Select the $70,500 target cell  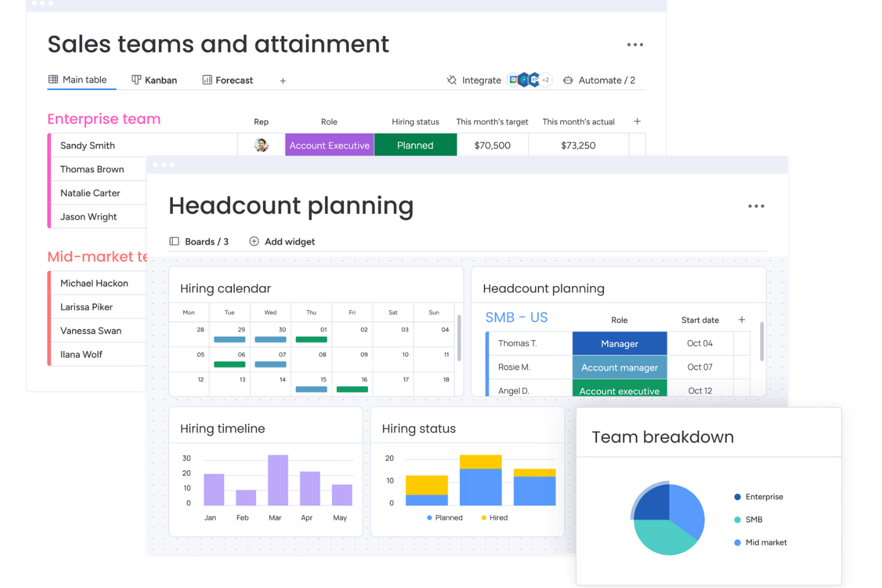(492, 145)
